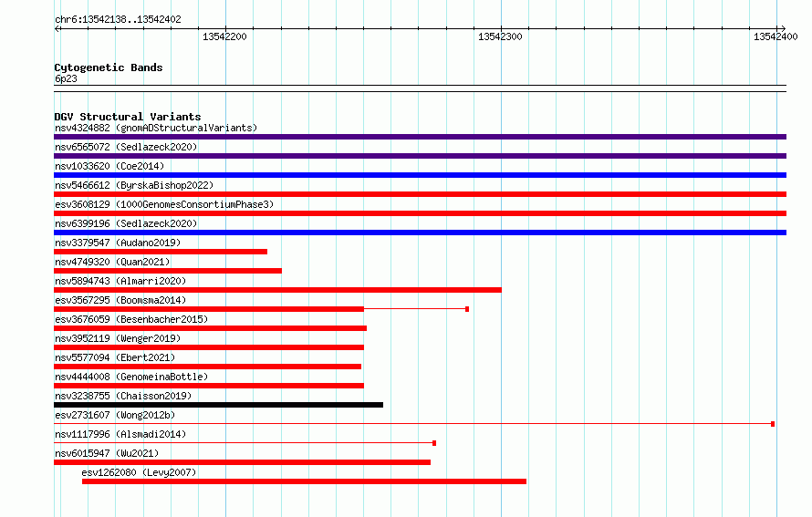Image resolution: width=812 pixels, height=517 pixels.
Task: Open nsv6565072 (Sedlazeck2020) label
Action: 126,147
